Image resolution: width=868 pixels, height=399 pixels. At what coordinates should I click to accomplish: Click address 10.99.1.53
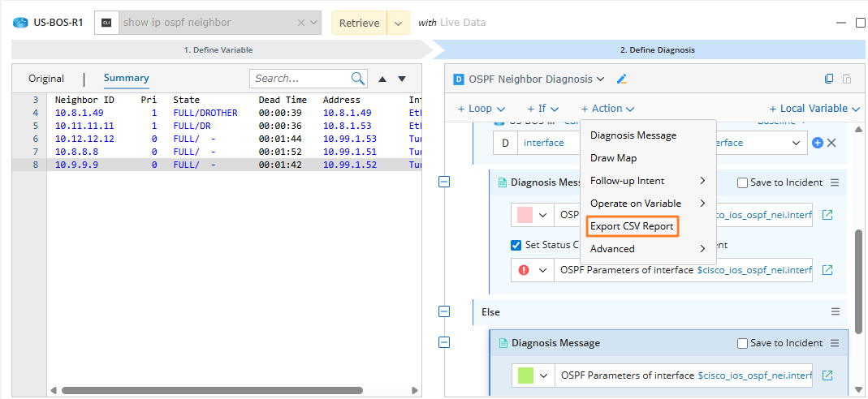(x=350, y=139)
